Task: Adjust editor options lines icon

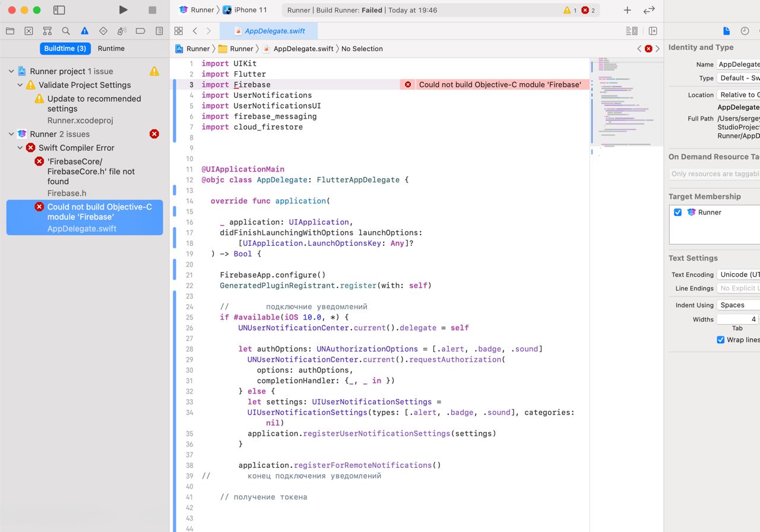Action: coord(632,31)
